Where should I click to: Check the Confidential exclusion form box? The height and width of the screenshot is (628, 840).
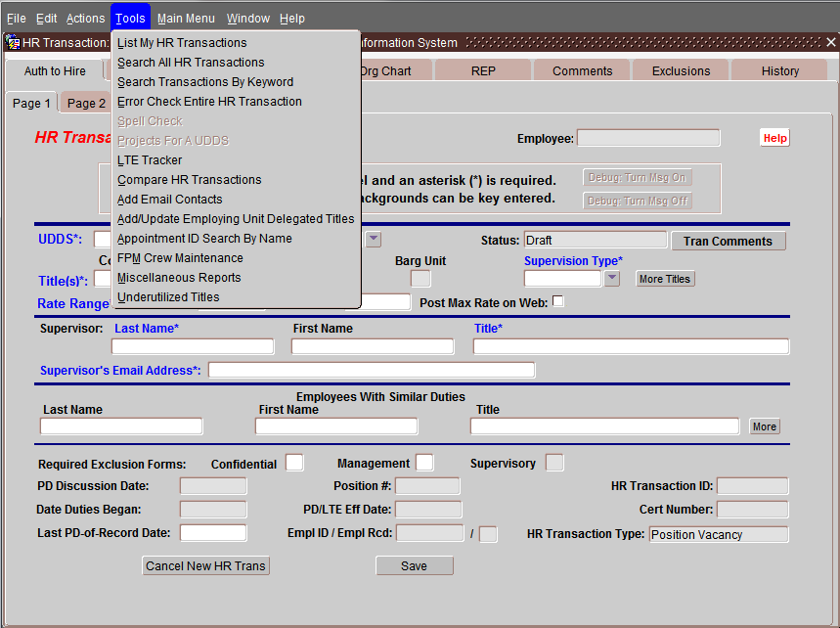[x=294, y=463]
